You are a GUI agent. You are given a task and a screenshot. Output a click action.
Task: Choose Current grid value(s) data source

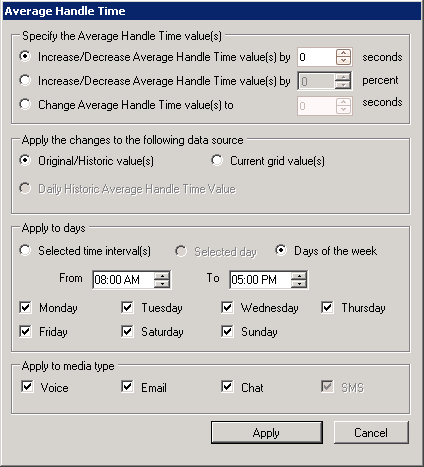click(x=217, y=160)
